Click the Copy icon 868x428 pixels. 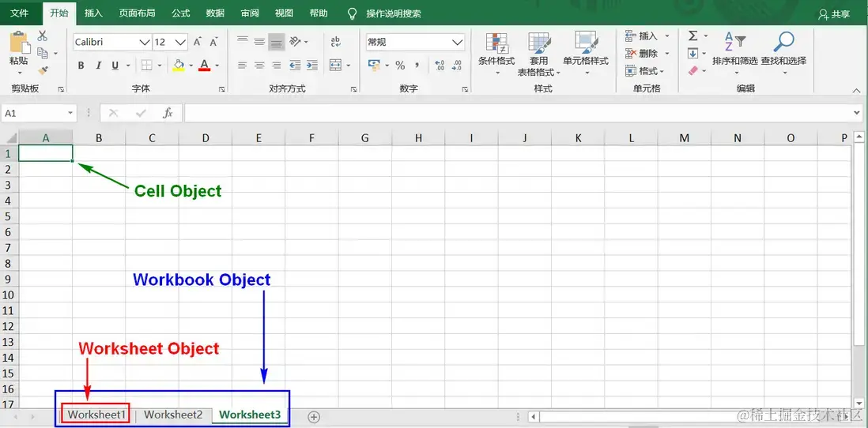(43, 53)
